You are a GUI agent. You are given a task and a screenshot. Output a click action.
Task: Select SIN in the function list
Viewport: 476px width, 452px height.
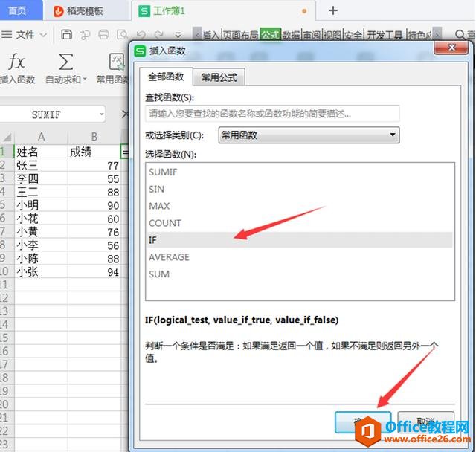[x=299, y=189]
